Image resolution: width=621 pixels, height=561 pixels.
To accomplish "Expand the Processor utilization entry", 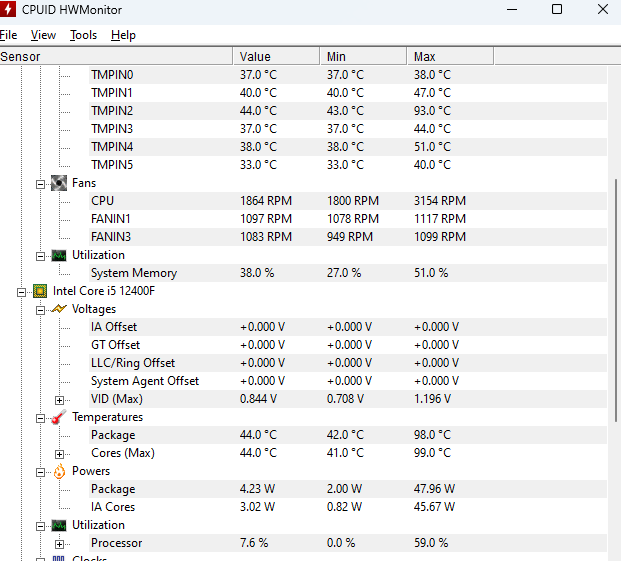I will click(59, 544).
